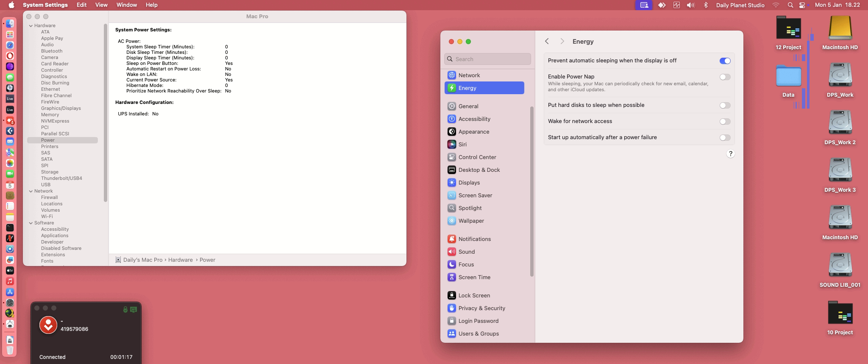Screen dimensions: 868x364
Task: Click the System Settings sidebar scrollbar
Action: click(532, 191)
